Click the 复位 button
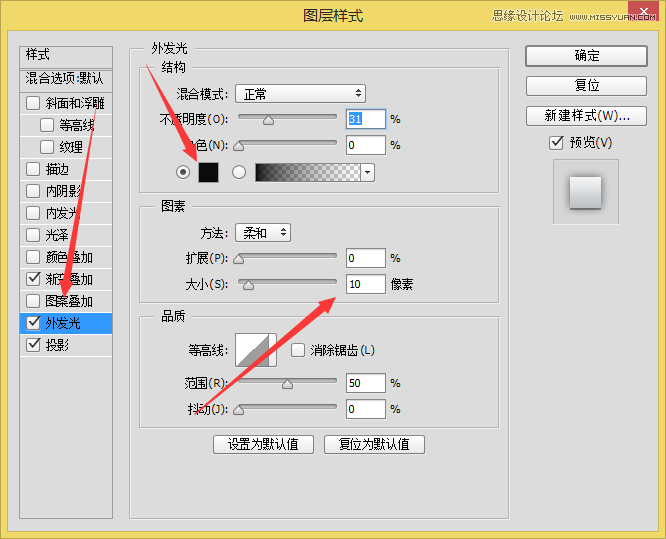 point(586,86)
